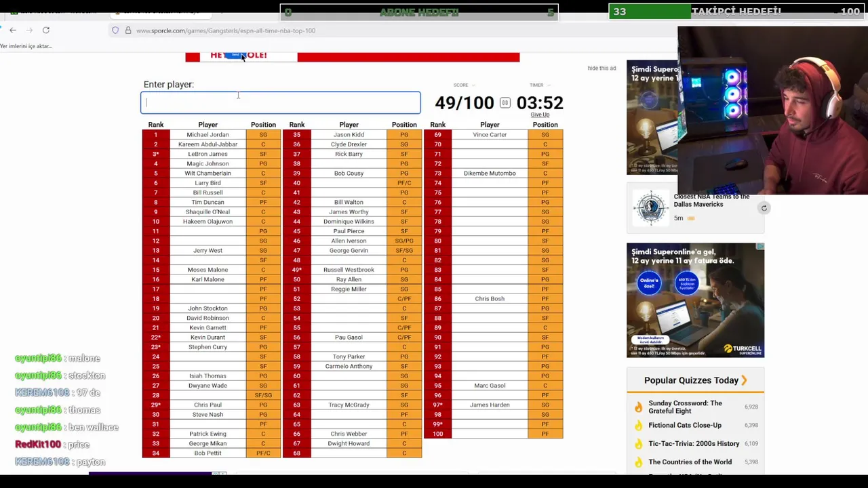Viewport: 868px width, 488px height.
Task: Open the shield tracking protection icon
Action: click(115, 30)
